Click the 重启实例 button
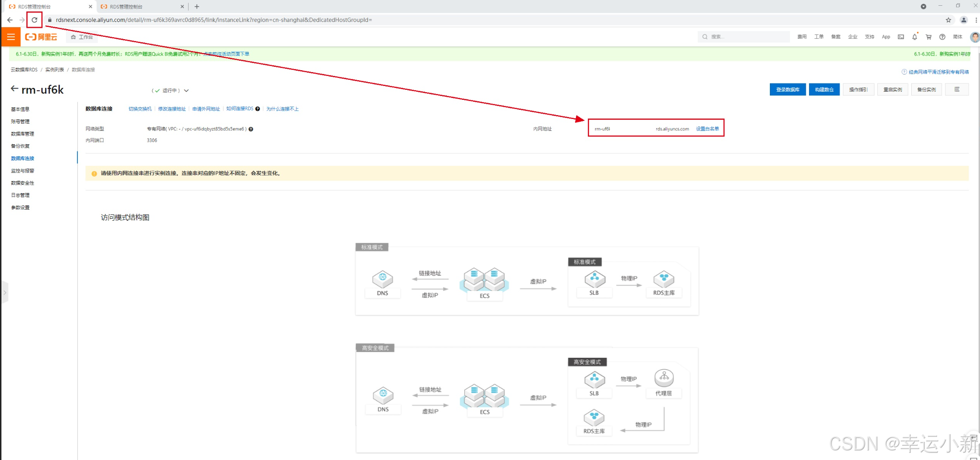The width and height of the screenshot is (980, 460). [893, 89]
